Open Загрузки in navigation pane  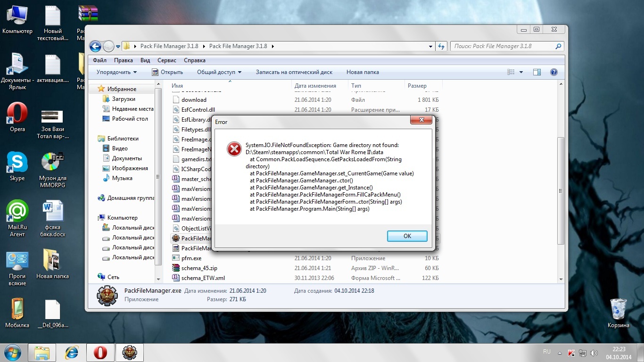pyautogui.click(x=124, y=99)
